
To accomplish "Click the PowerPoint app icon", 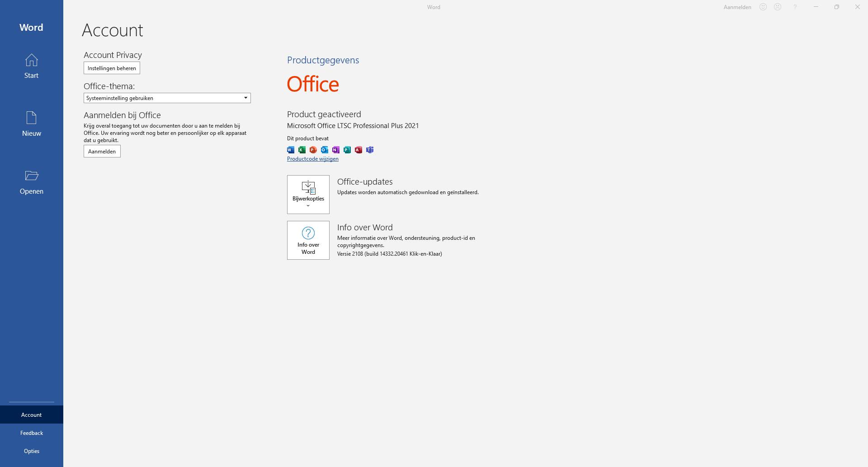I will click(x=313, y=150).
